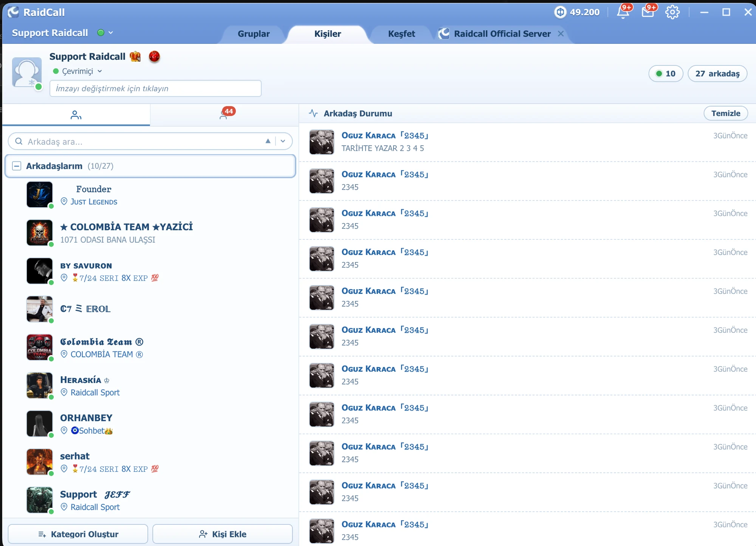Click the Kişi Ekle button
This screenshot has width=756, height=546.
point(223,534)
